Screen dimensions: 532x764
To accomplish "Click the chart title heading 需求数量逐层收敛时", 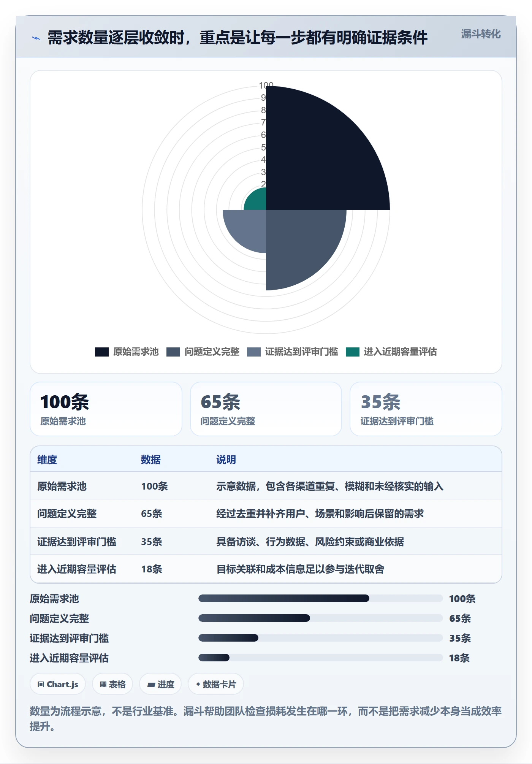I will tap(237, 38).
